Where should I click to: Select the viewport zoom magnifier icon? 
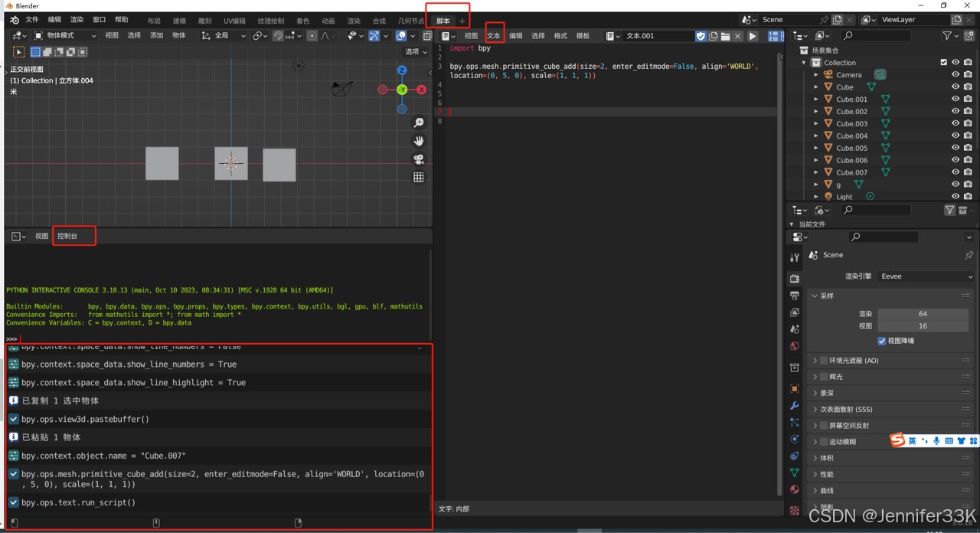pos(419,123)
